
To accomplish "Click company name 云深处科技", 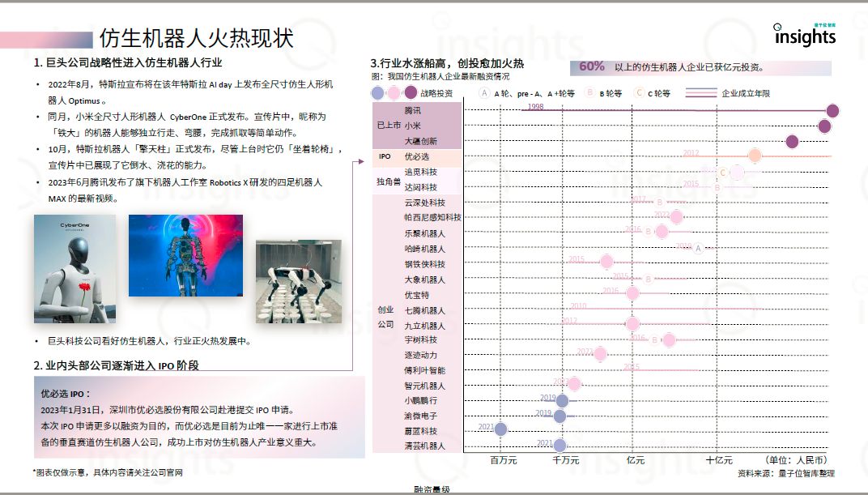I will 424,203.
